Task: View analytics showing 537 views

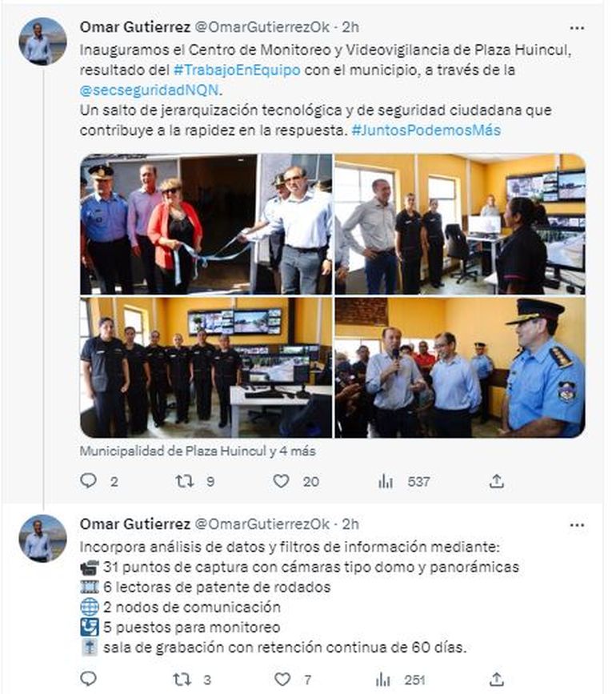Action: pyautogui.click(x=385, y=481)
